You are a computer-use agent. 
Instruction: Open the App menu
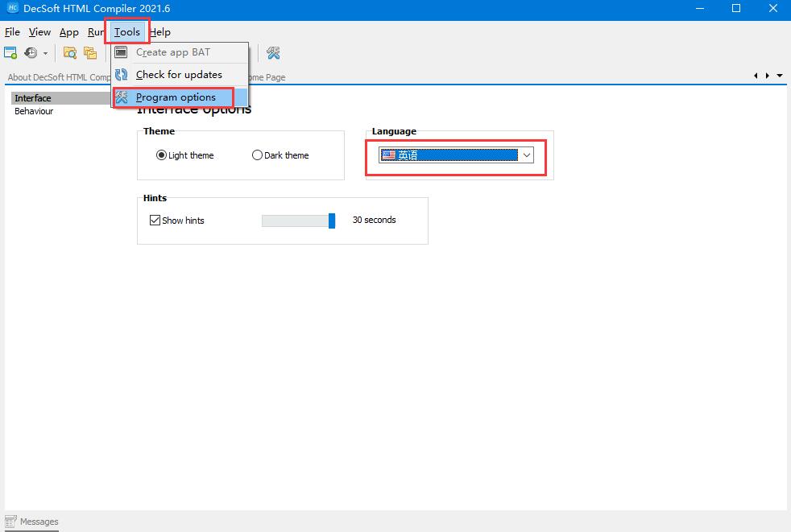68,31
